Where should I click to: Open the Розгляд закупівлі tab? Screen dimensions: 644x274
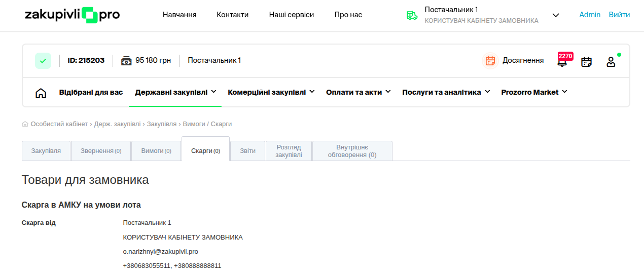(289, 151)
